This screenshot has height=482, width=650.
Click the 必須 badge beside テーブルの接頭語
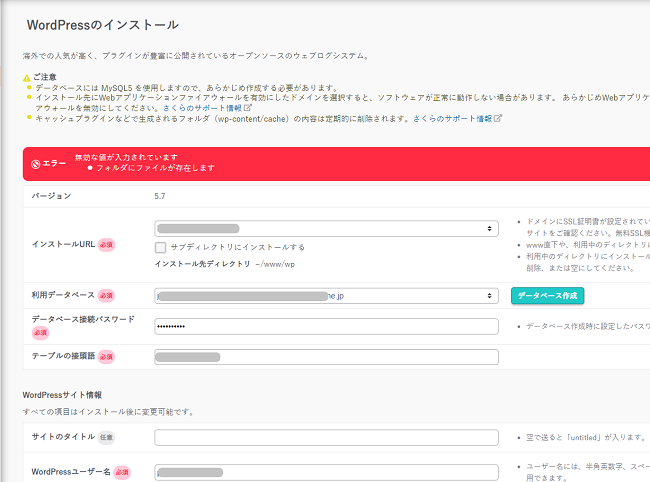coord(106,357)
